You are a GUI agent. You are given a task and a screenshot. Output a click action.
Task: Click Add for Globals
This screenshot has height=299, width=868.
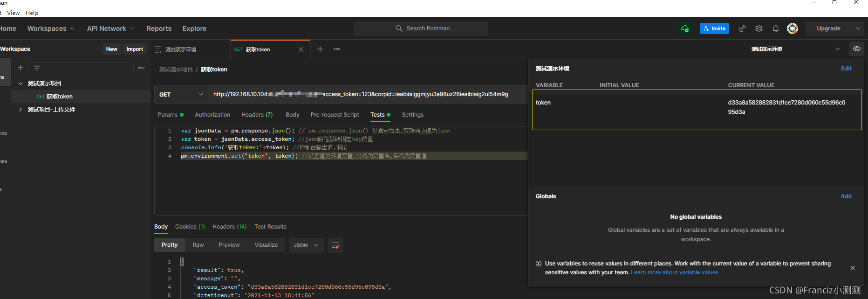click(x=846, y=196)
